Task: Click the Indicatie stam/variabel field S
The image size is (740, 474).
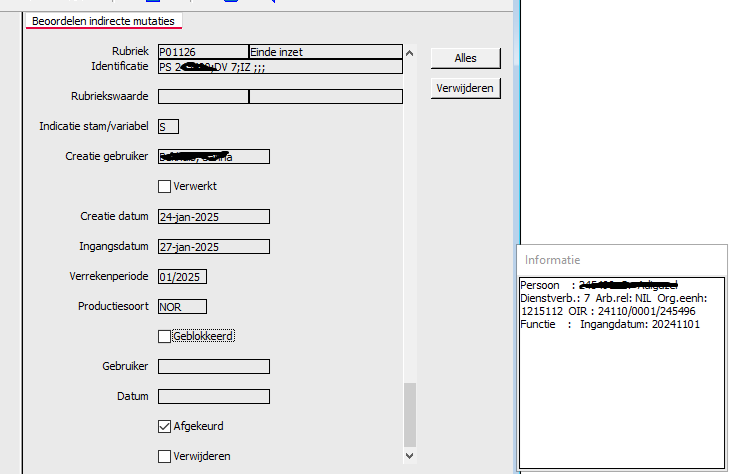Action: coord(168,127)
